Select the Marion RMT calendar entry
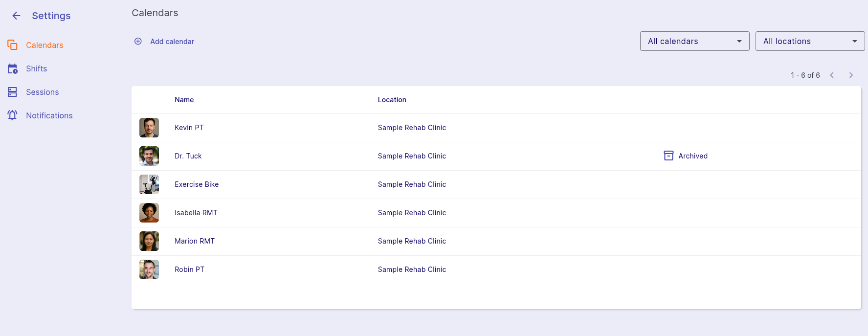 click(x=195, y=241)
